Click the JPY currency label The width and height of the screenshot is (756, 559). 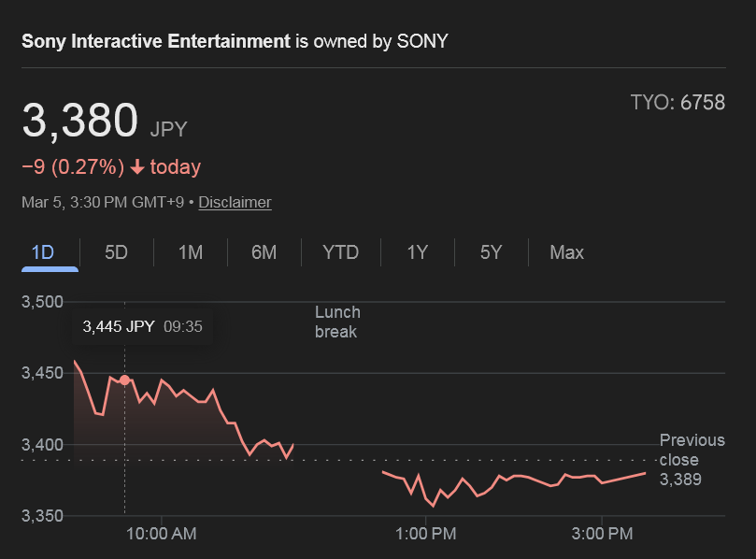coord(168,129)
